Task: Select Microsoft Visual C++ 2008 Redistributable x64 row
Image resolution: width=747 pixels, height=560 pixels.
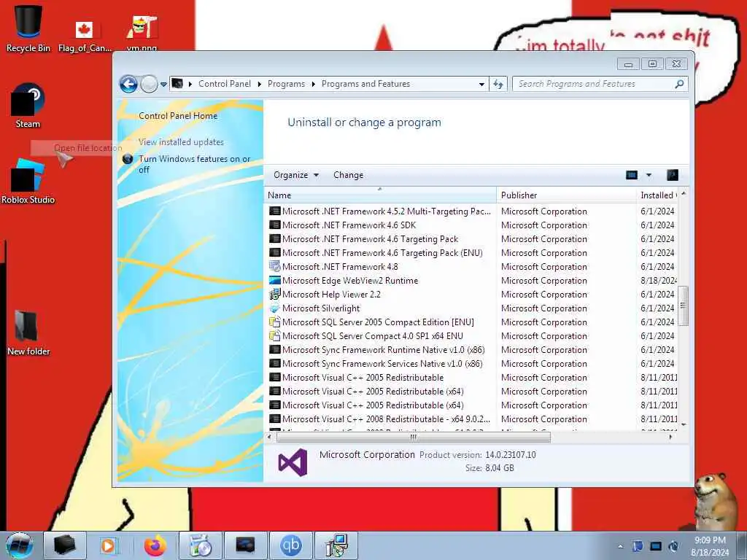Action: click(x=472, y=419)
